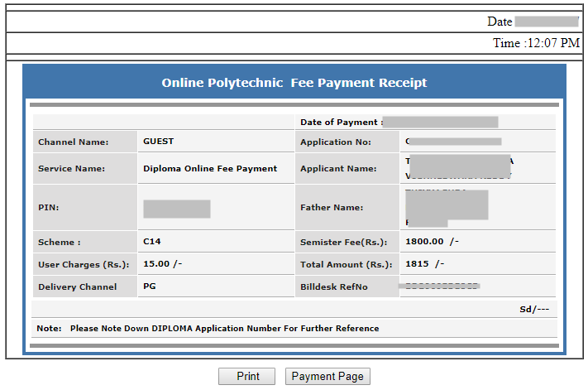Select the PG delivery channel value
This screenshot has width=588, height=390.
[x=150, y=286]
